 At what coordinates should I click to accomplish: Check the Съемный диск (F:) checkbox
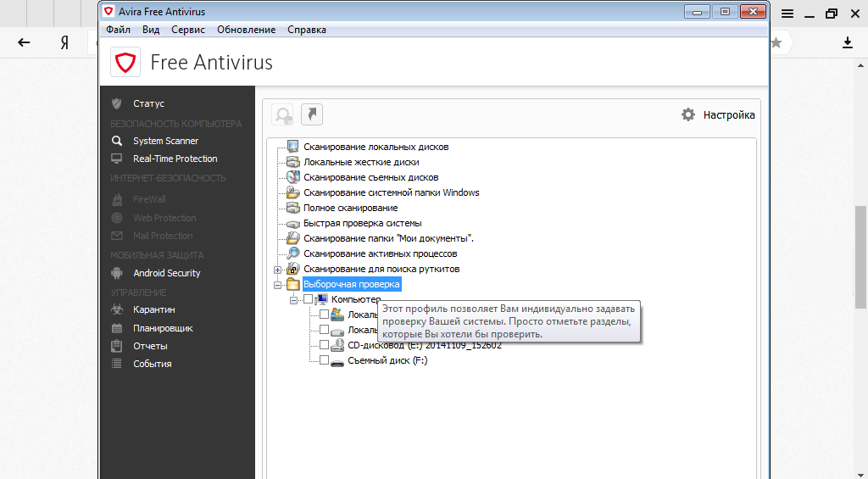click(x=324, y=360)
